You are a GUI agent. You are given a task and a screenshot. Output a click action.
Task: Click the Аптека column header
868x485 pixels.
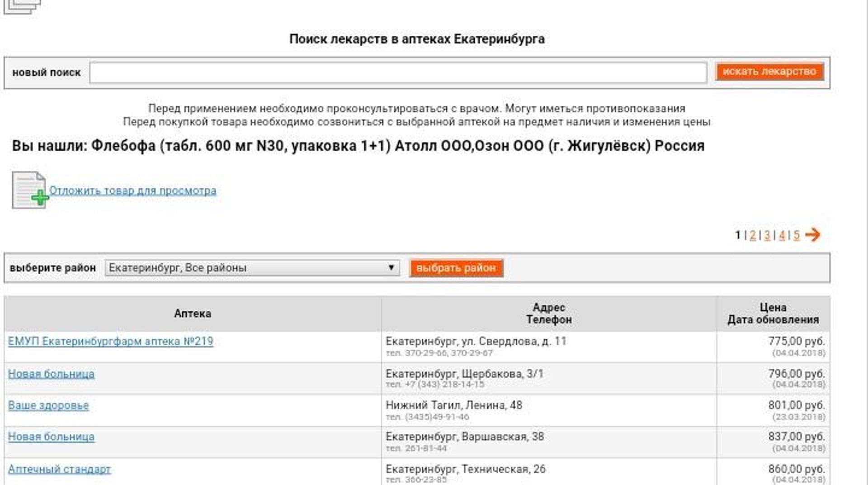click(x=193, y=314)
